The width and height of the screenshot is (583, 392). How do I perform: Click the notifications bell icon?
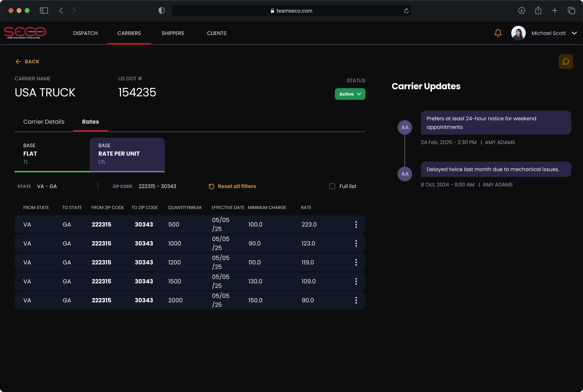click(498, 33)
